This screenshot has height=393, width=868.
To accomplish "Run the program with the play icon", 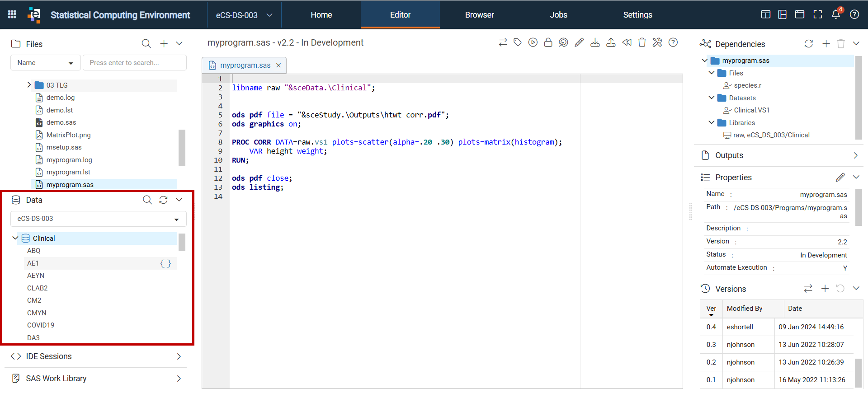I will pos(533,42).
